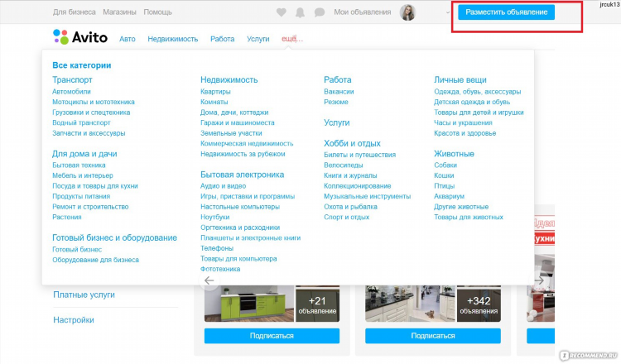Viewport: 621px width, 364px height.
Task: Open Бытовая электроника category heading
Action: click(242, 175)
